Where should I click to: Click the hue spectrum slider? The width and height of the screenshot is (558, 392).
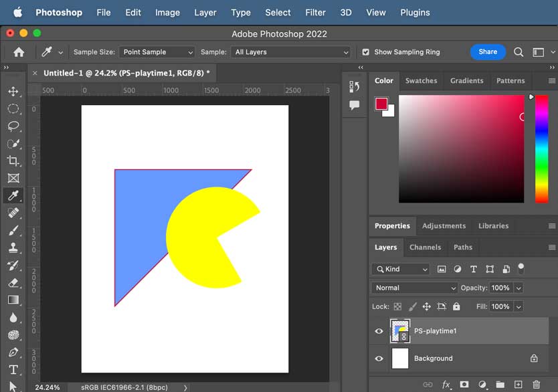(x=541, y=149)
